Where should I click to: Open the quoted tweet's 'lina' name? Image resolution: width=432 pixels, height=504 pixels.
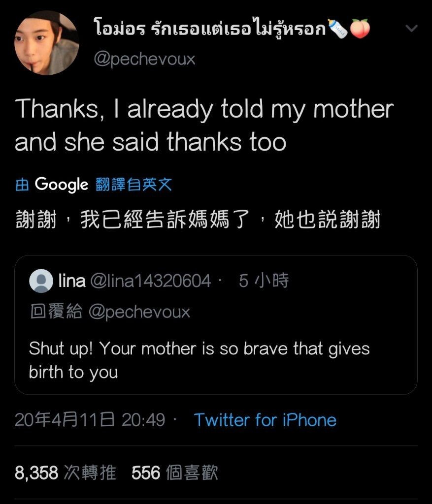coord(71,281)
